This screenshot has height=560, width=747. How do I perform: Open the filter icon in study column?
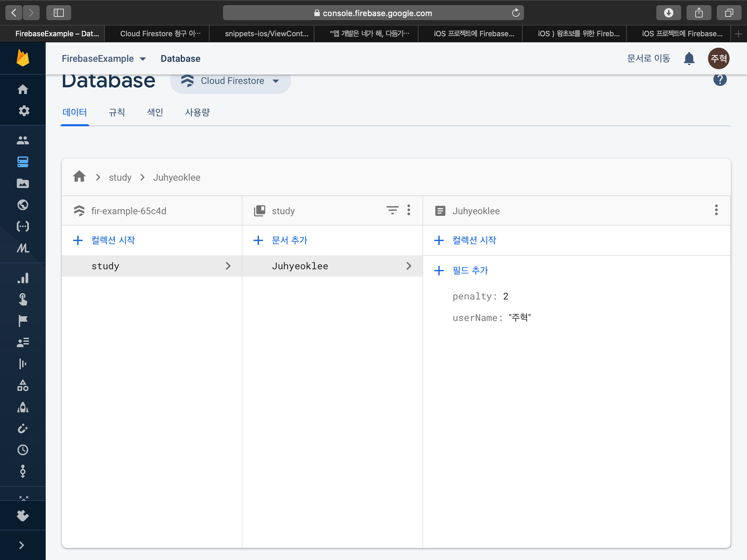(392, 210)
